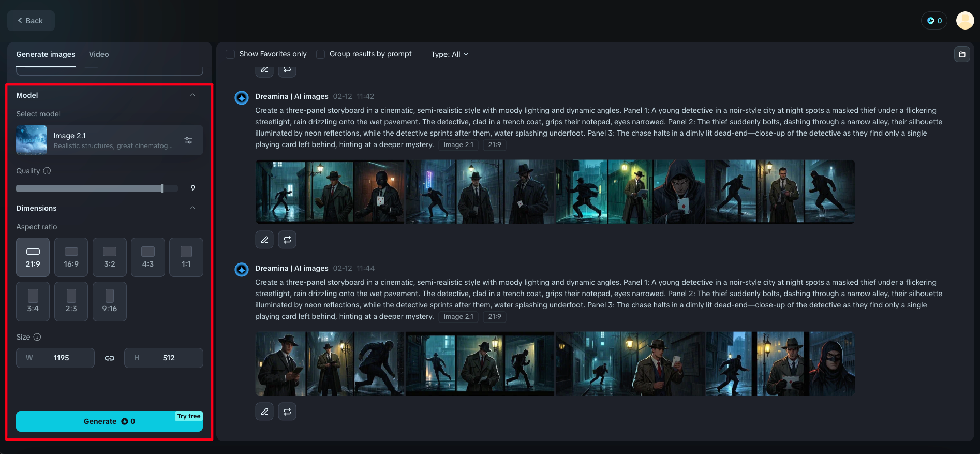Regenerate the 11:42 generation
Image resolution: width=980 pixels, height=454 pixels.
[x=287, y=240]
